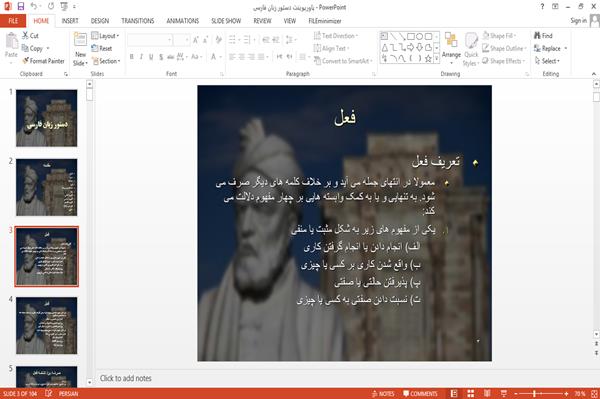This screenshot has width=600, height=399.
Task: Toggle the Comments pane in status bar
Action: pyautogui.click(x=420, y=394)
